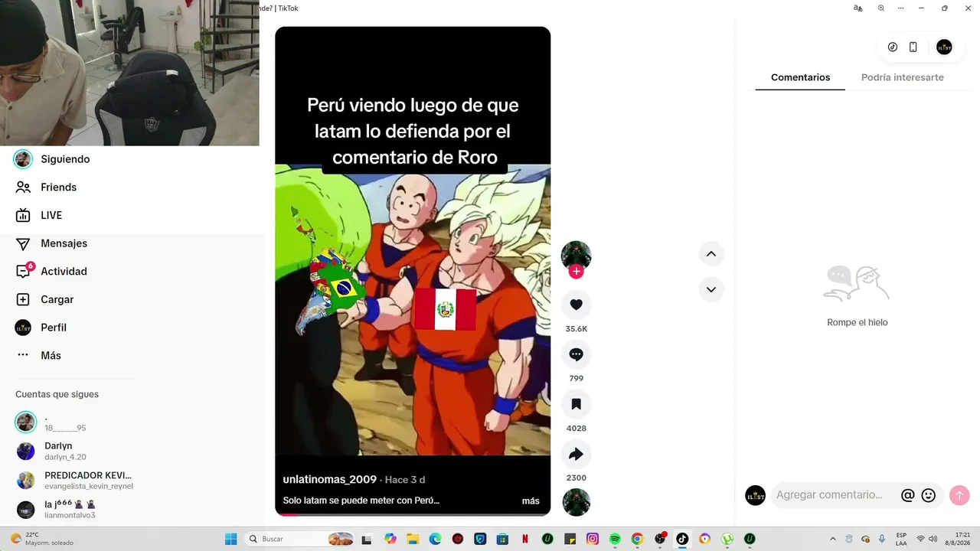
Task: Open the sound disc thumbnail below share
Action: coord(577,503)
